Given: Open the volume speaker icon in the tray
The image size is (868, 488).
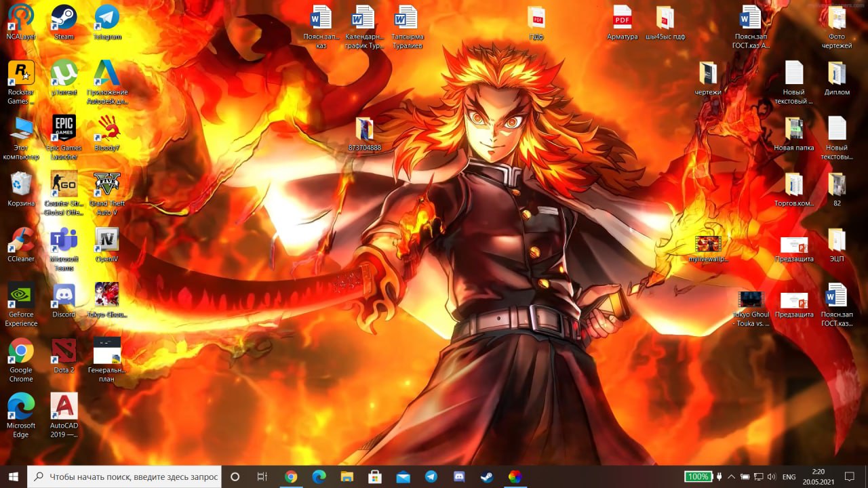Looking at the screenshot, I should [x=771, y=476].
